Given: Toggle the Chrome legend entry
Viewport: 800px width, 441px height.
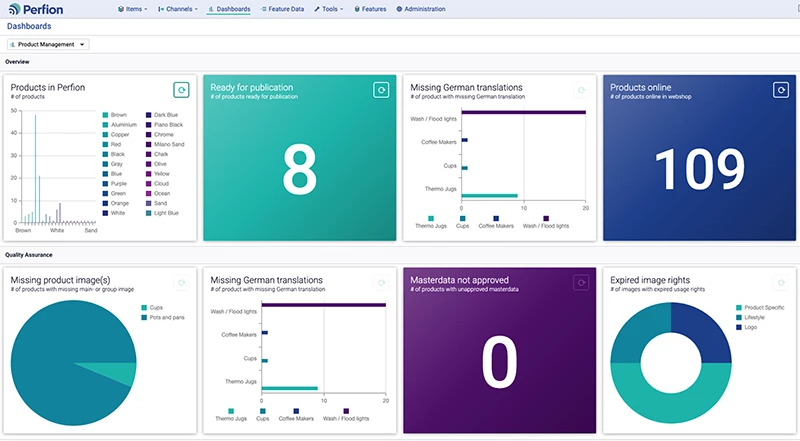Looking at the screenshot, I should (160, 135).
